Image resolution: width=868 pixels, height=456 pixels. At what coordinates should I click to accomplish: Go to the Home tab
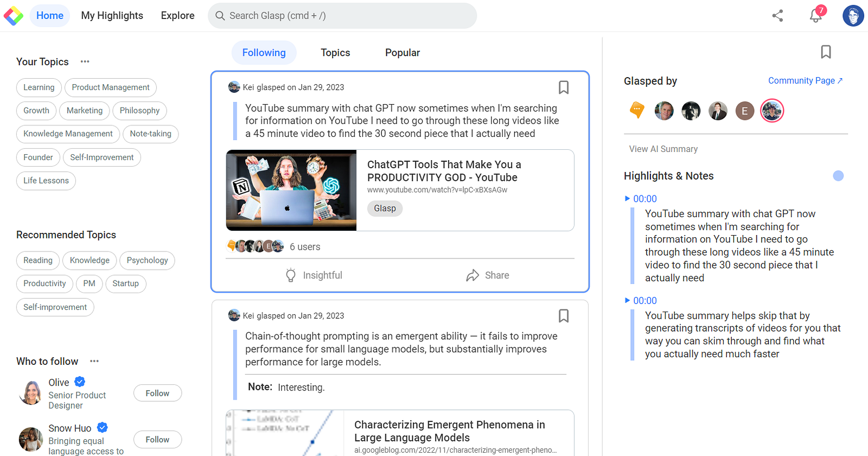click(50, 16)
